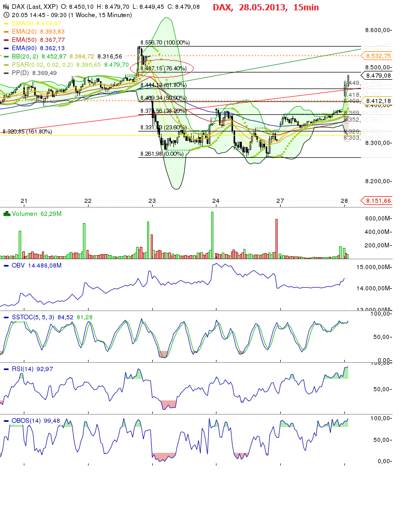Image resolution: width=405 pixels, height=532 pixels.
Task: Click red heading DAX, 28.05.2013, 15min
Action: click(x=266, y=7)
